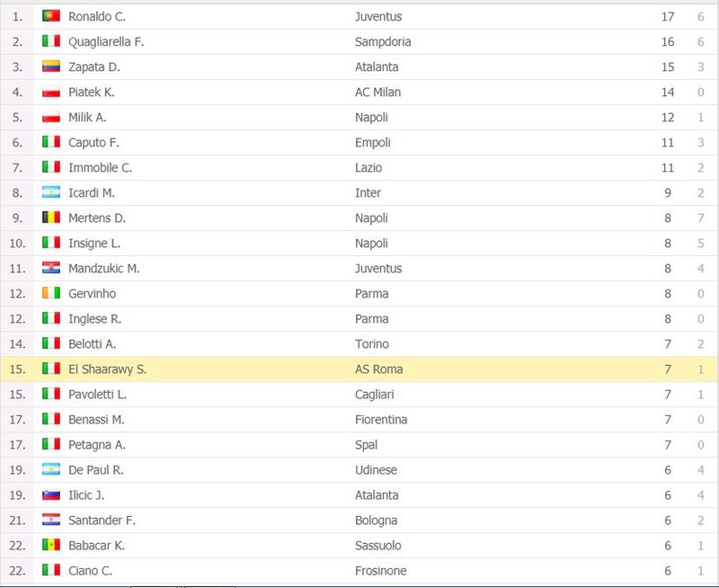Click the Belgium flag next to Mertens D.

click(x=51, y=218)
